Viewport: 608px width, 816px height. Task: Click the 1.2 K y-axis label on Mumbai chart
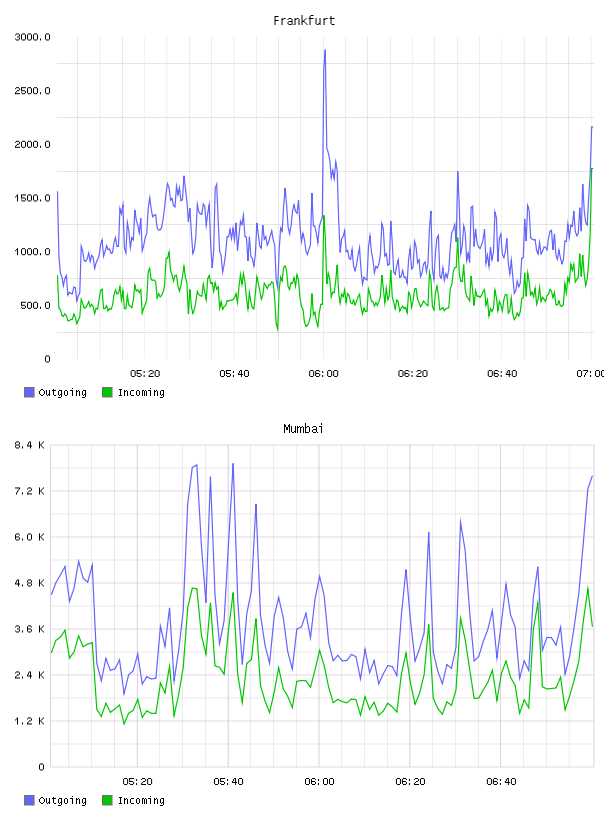coord(29,721)
